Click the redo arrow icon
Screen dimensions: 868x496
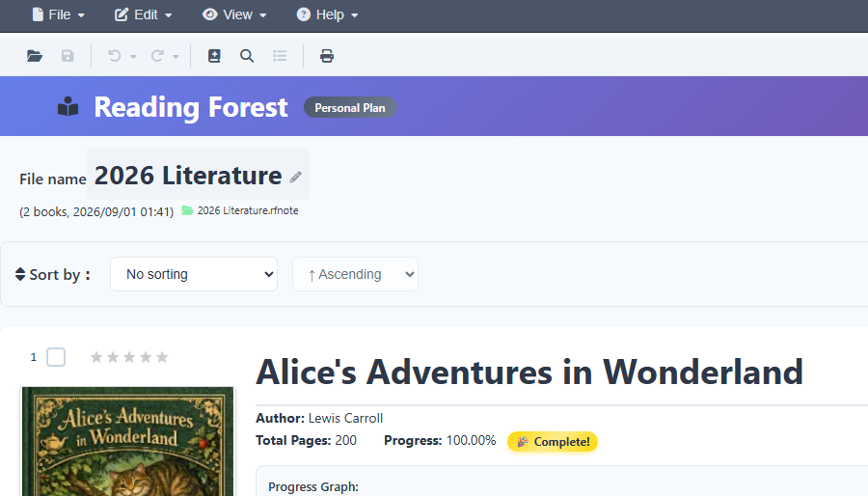coord(157,56)
